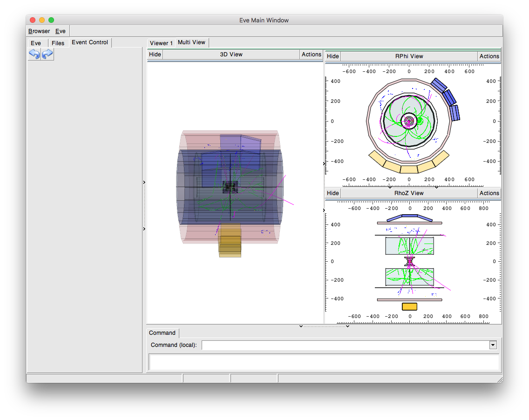Select the Command tab at bottom
The image size is (529, 420).
[x=162, y=333]
